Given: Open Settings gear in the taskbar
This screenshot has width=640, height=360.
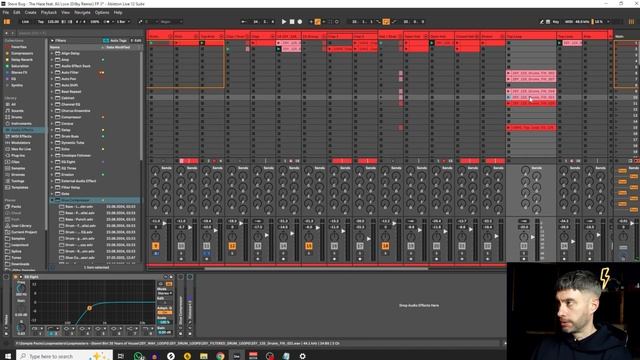Looking at the screenshot, I should point(302,356).
